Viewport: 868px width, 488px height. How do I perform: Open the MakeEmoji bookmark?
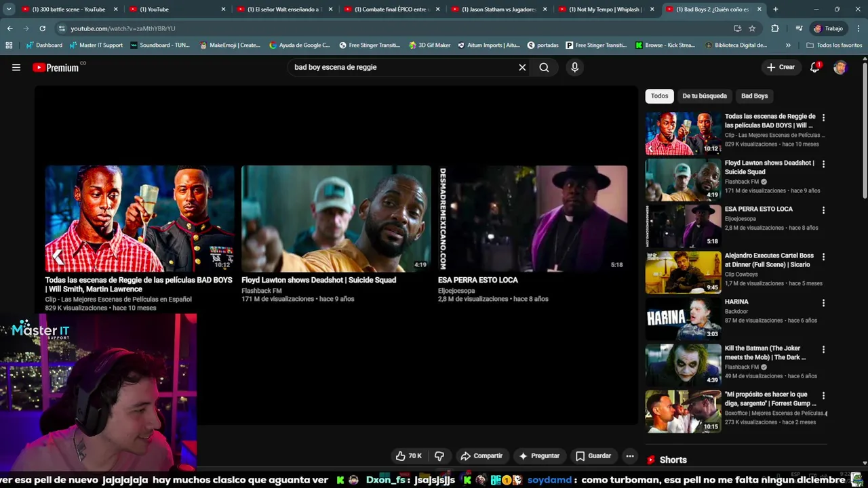click(230, 45)
